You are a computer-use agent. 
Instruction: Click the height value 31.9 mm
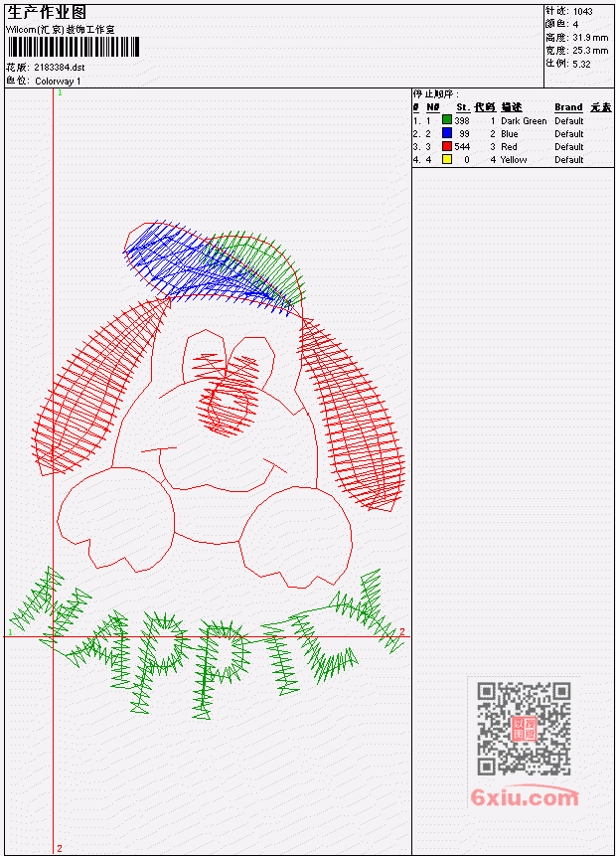(590, 37)
